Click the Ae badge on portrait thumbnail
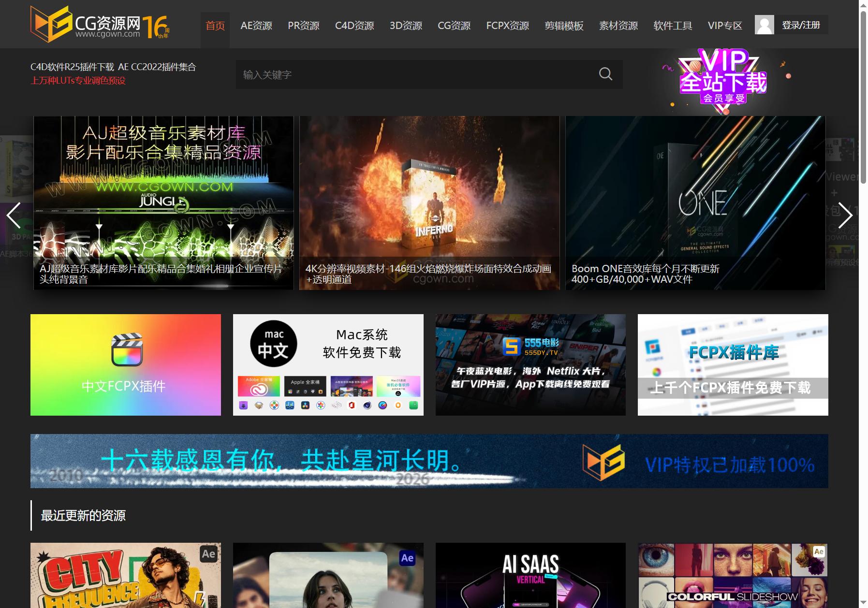Screen dimensions: 868x608 coord(407,558)
